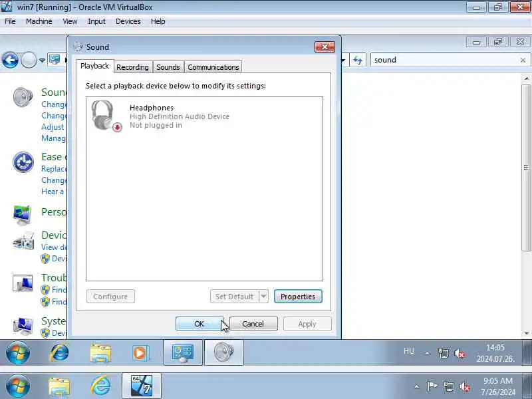Click the scrollbar down arrow in Control Panel

click(527, 333)
